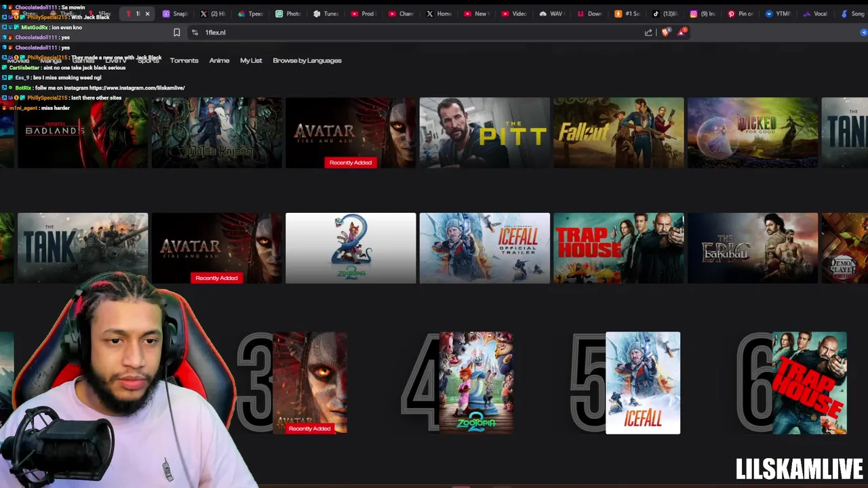Open the Trap House wide thumbnail
The width and height of the screenshot is (868, 488).
point(618,248)
